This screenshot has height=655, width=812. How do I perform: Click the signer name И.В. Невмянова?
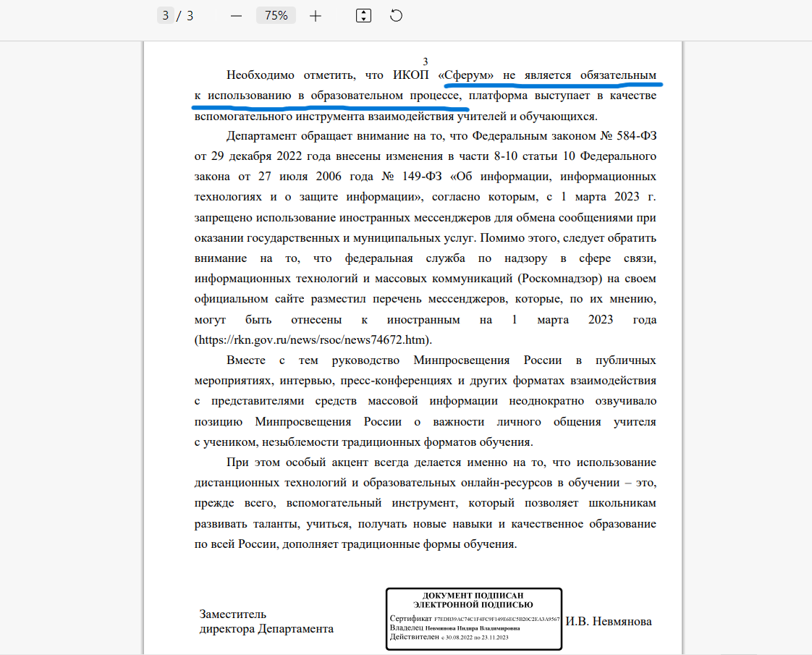click(x=610, y=621)
